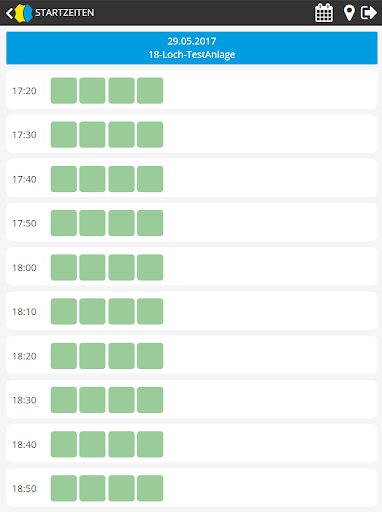This screenshot has width=382, height=512.
Task: Open the map location pin icon
Action: 349,13
